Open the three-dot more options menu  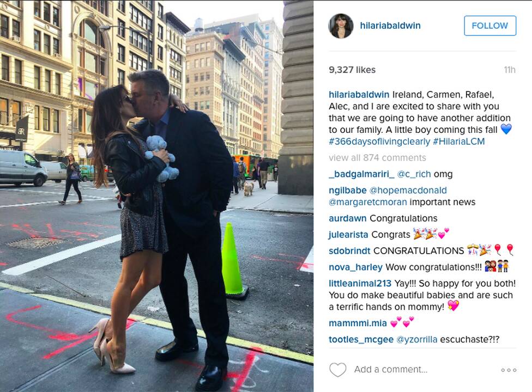click(x=509, y=370)
